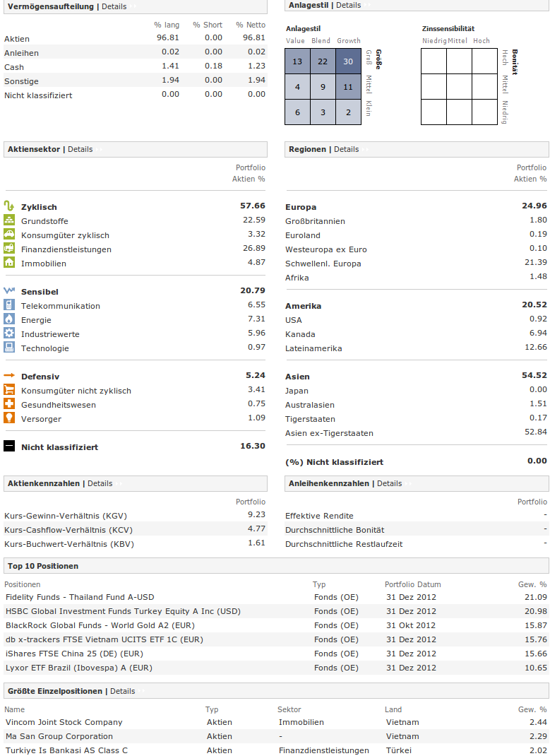Click the Amerika region heading
This screenshot has height=756, width=550.
pyautogui.click(x=303, y=306)
